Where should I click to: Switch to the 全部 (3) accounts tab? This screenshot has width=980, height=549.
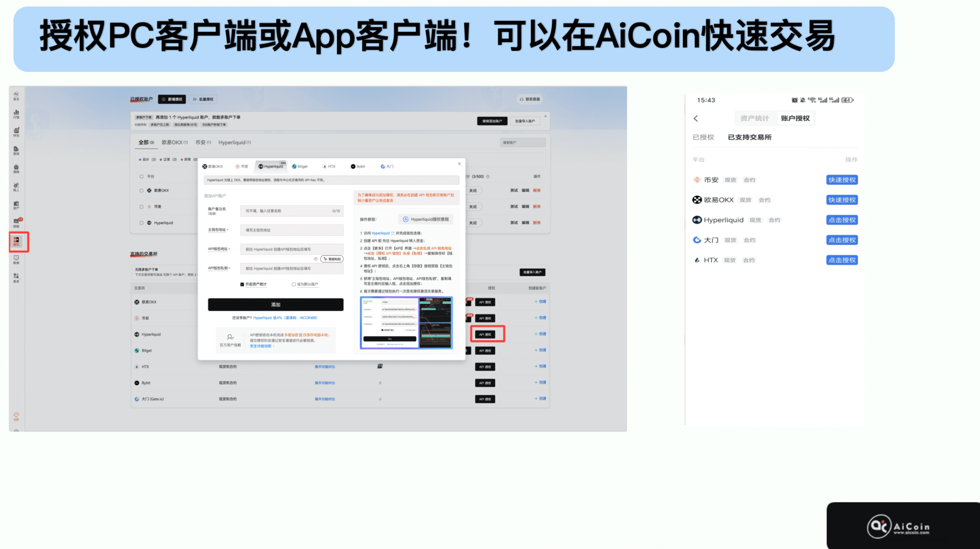(146, 142)
